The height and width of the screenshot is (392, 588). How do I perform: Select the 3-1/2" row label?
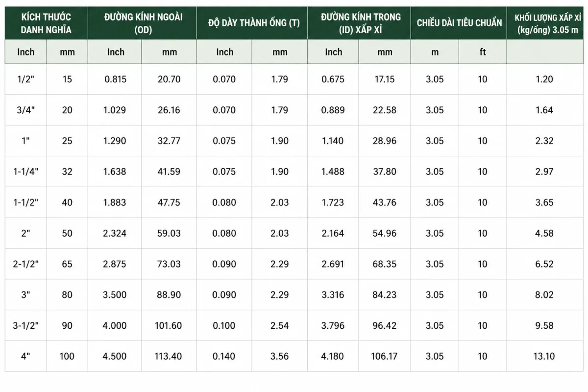[x=26, y=326]
